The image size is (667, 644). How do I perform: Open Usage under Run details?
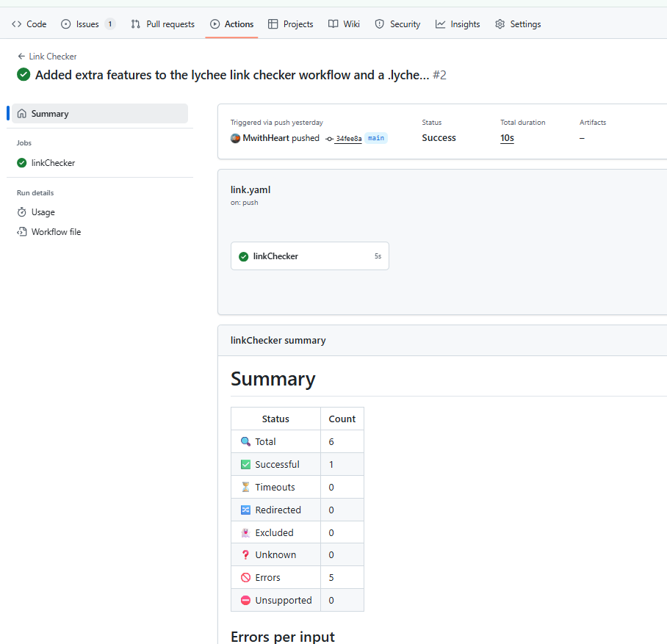tap(43, 212)
